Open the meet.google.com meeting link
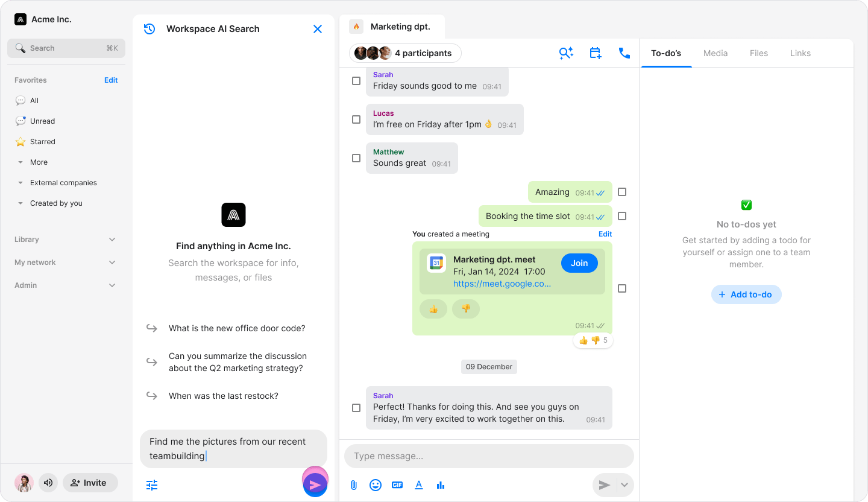The height and width of the screenshot is (502, 868). click(x=502, y=284)
